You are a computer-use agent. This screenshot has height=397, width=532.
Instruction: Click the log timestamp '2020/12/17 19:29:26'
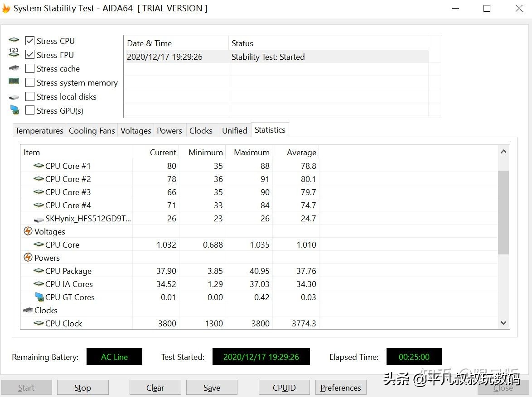pos(164,57)
